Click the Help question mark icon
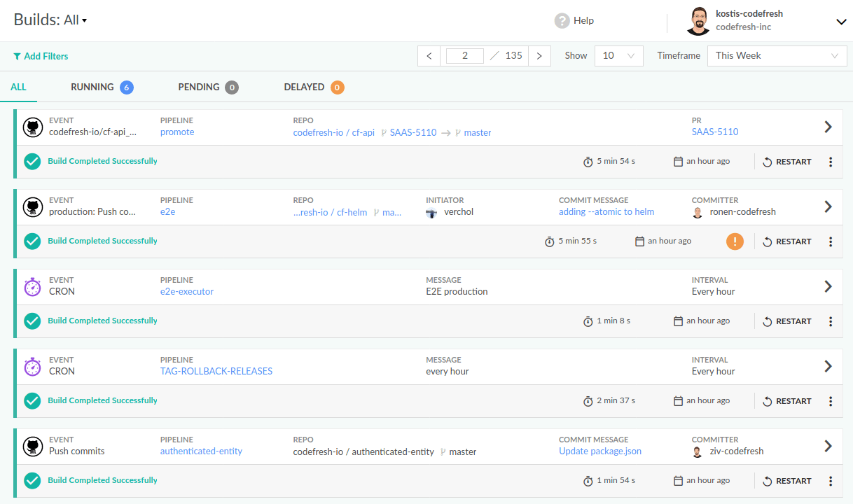The image size is (853, 504). pyautogui.click(x=562, y=20)
